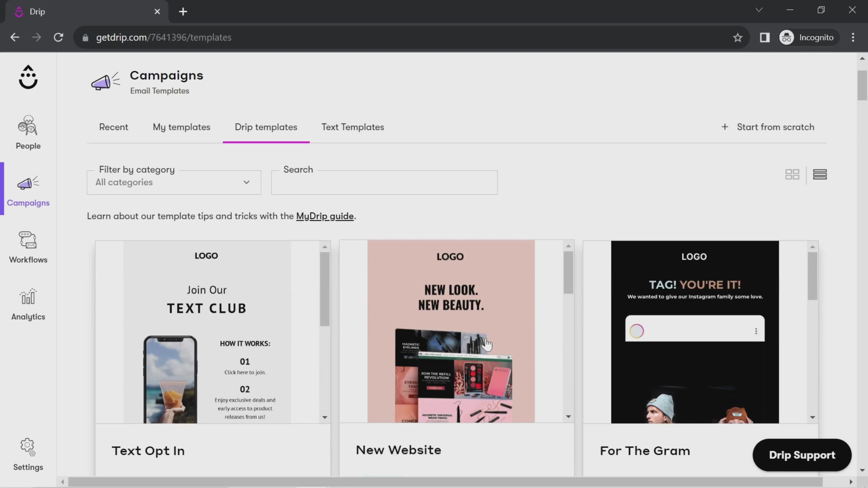This screenshot has height=488, width=868.
Task: Click the MyDrip guide link
Action: coord(325,216)
